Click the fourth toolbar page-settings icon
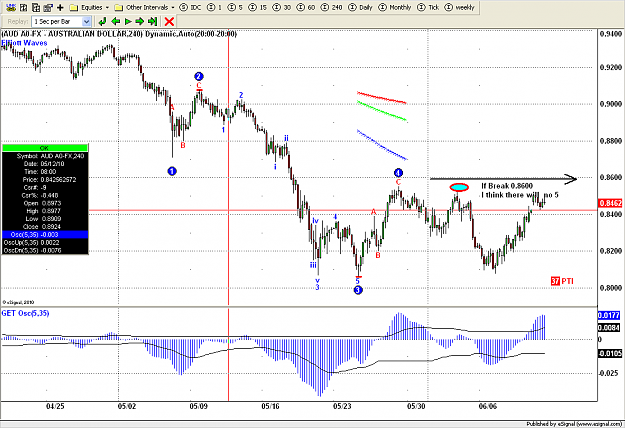This screenshot has height=428, width=625. [x=48, y=7]
